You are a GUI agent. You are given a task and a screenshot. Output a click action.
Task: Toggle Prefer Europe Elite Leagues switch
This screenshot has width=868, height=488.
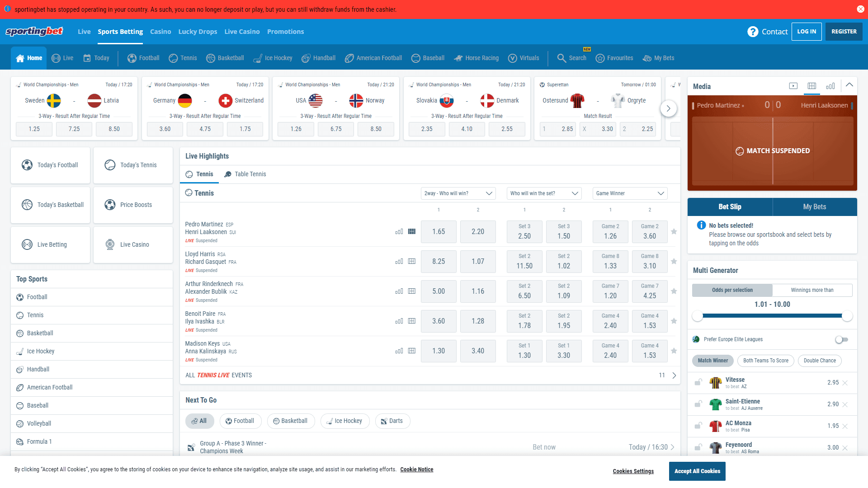tap(841, 339)
